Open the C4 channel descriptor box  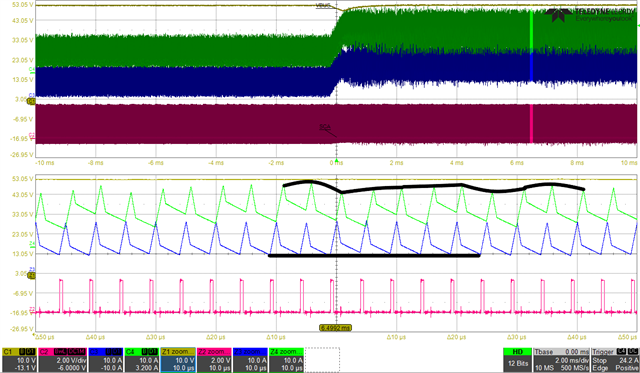click(x=142, y=360)
